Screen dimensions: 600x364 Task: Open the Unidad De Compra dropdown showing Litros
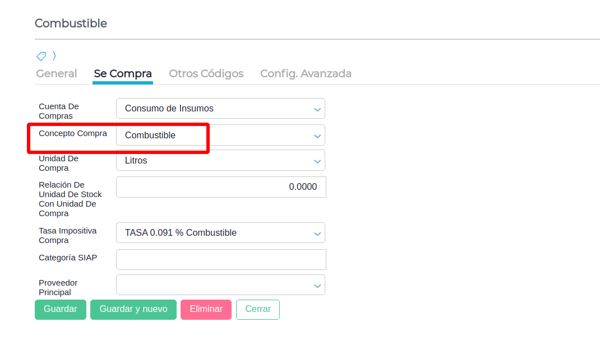click(x=220, y=161)
